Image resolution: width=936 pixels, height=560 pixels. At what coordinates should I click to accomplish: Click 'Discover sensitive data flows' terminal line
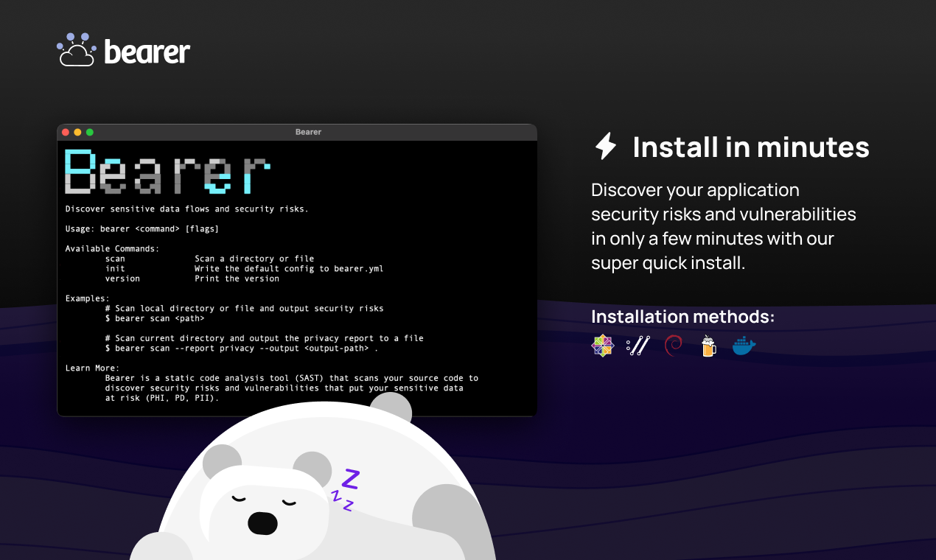186,209
